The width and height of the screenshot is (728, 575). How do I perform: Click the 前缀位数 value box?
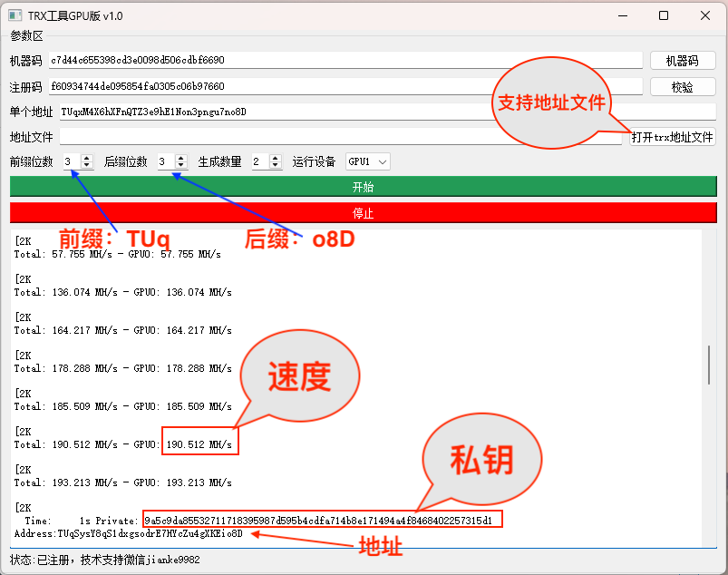coord(72,161)
